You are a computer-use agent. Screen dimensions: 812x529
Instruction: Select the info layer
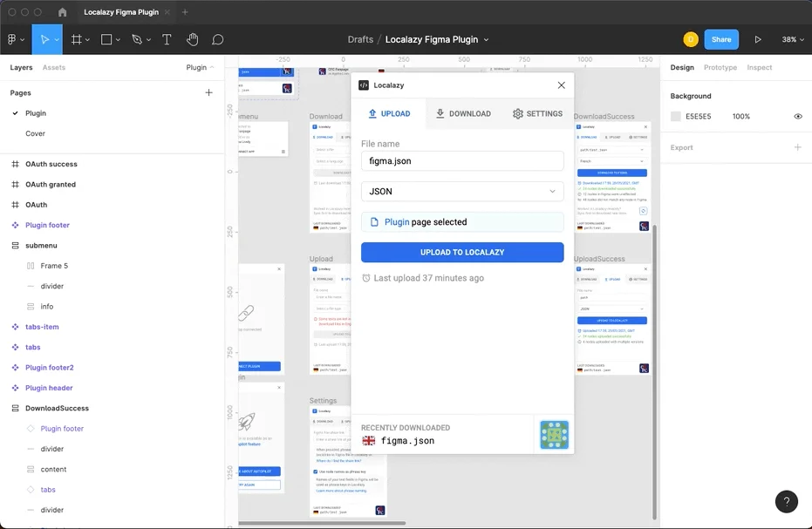(x=46, y=307)
